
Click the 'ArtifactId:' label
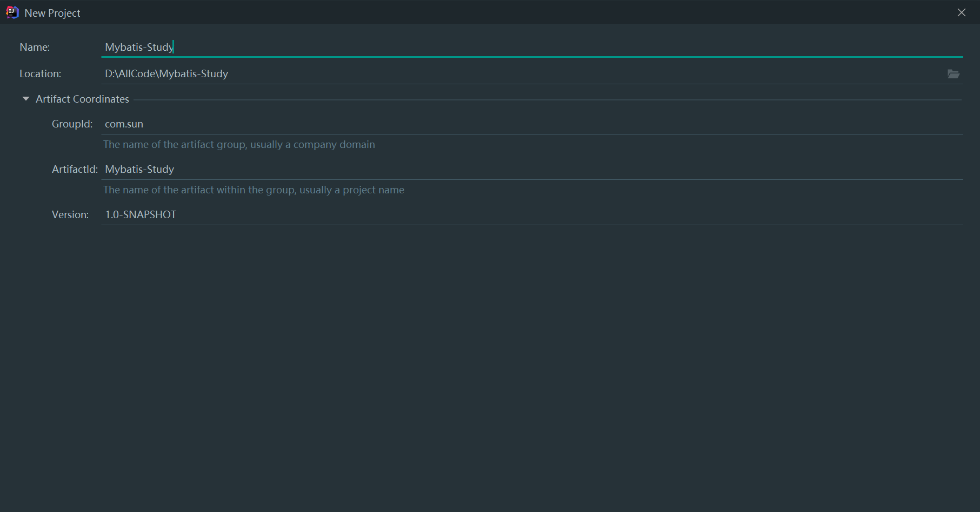(75, 169)
